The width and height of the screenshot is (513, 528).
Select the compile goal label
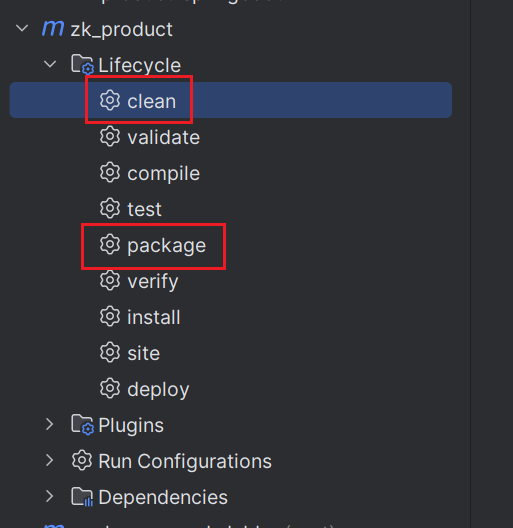[x=163, y=173]
